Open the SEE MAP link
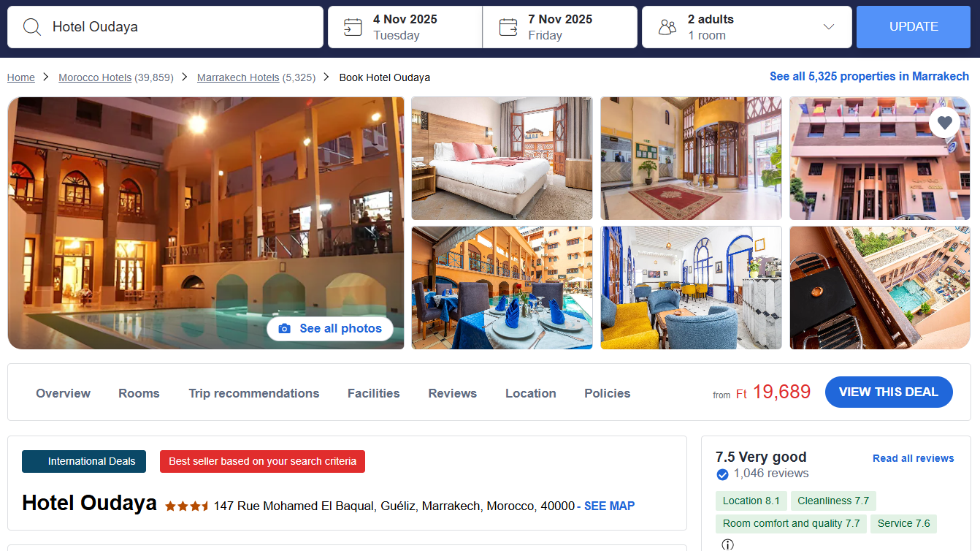The image size is (980, 551). pyautogui.click(x=609, y=506)
